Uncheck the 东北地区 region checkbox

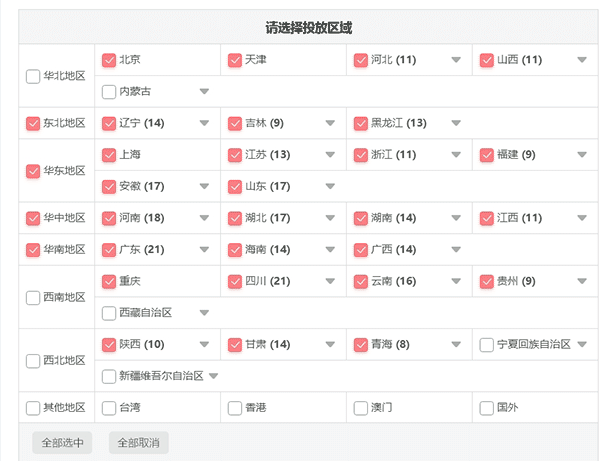pos(34,124)
